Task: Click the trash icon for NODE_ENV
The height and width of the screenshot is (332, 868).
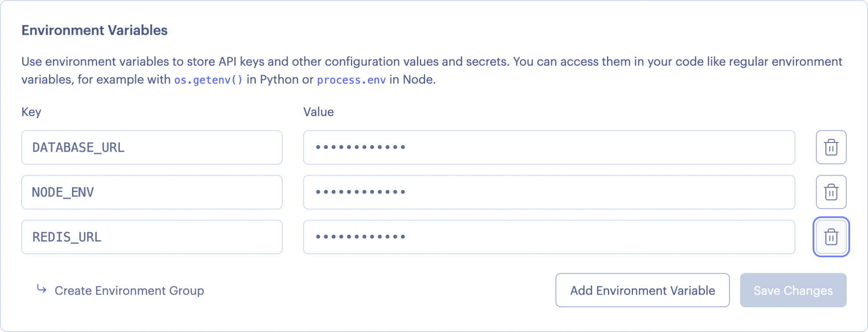Action: pyautogui.click(x=831, y=192)
